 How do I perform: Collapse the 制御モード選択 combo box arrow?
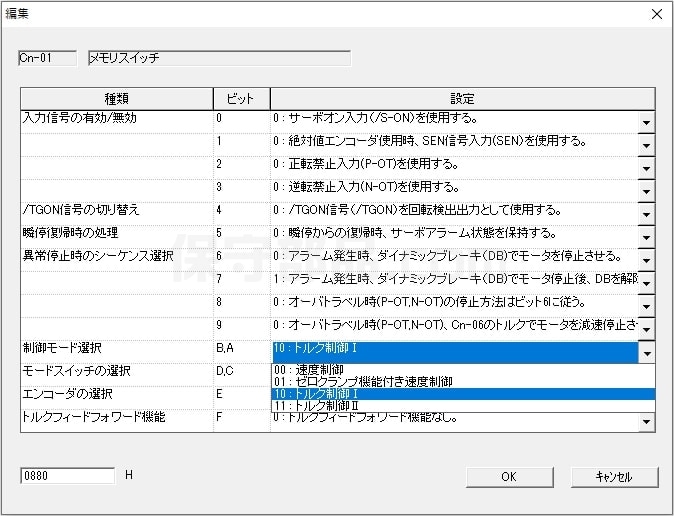coord(646,353)
